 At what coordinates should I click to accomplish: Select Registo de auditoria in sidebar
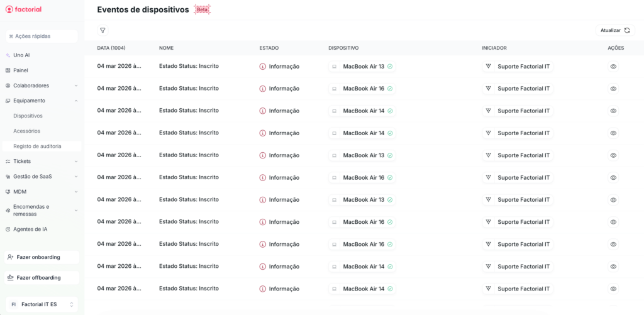click(x=37, y=146)
